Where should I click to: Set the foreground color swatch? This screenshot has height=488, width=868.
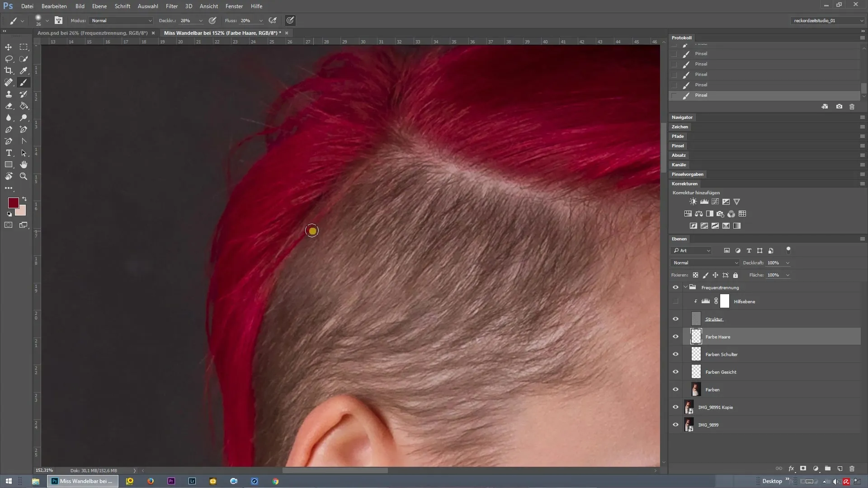[x=13, y=203]
